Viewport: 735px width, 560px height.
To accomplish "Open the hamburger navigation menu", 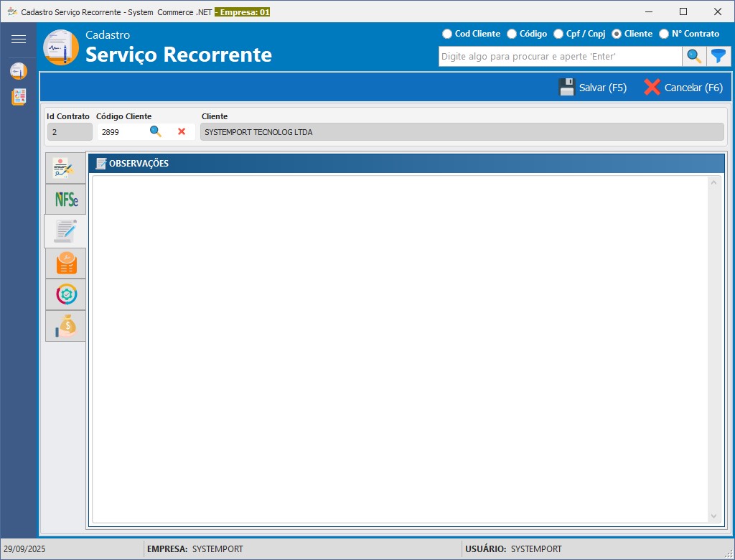I will [19, 39].
